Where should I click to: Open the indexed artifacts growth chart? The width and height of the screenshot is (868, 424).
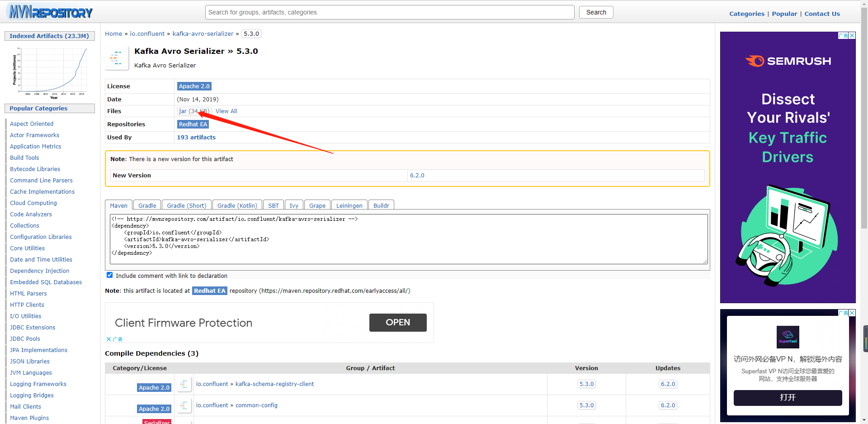50,72
